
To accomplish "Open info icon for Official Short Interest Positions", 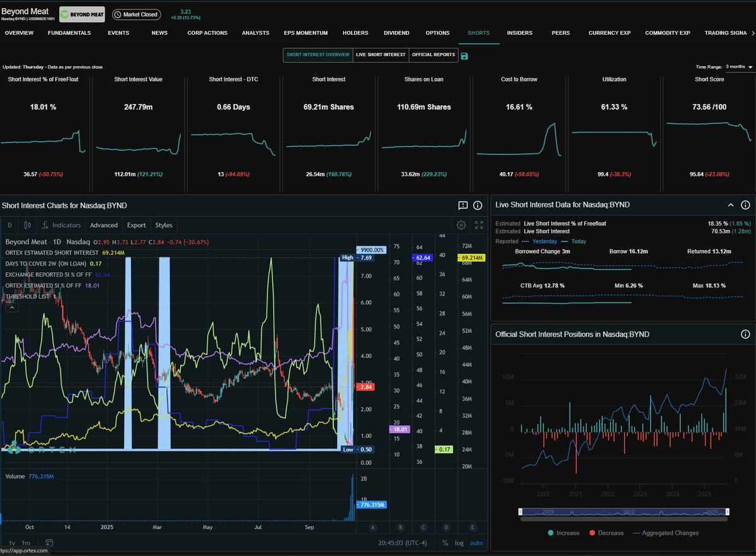I will tap(745, 334).
